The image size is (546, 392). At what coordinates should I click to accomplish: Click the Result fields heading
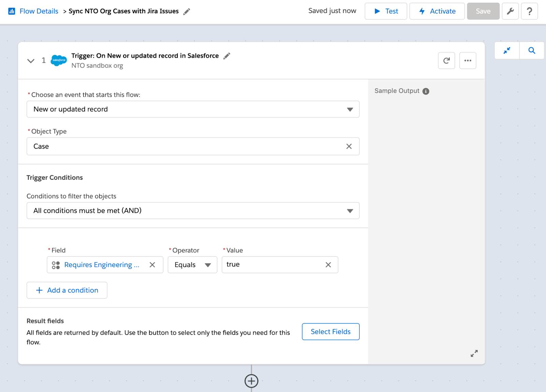pyautogui.click(x=45, y=321)
